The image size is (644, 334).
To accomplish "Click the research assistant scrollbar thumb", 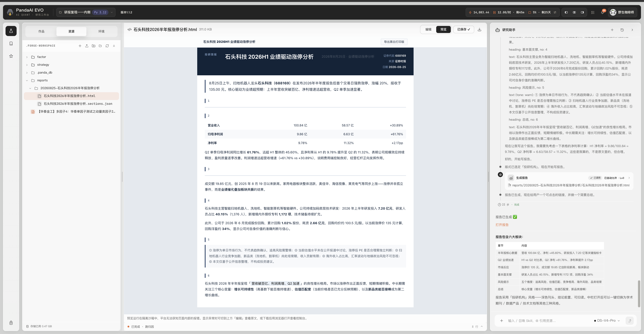I will click(639, 293).
